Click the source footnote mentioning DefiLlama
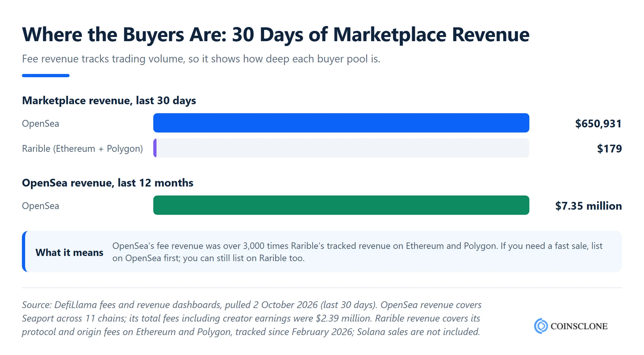 (252, 318)
